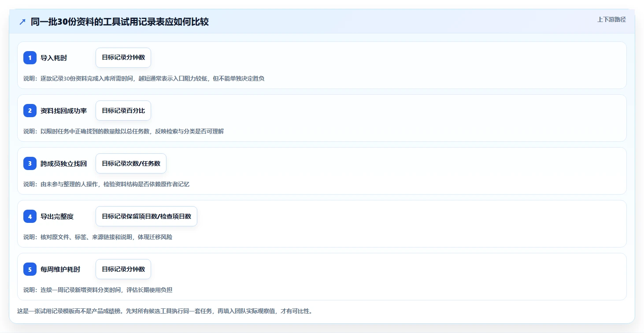Click the 目标记录分钟数 box in the 每周维护耗时 row
Image resolution: width=644 pixels, height=333 pixels.
[123, 269]
